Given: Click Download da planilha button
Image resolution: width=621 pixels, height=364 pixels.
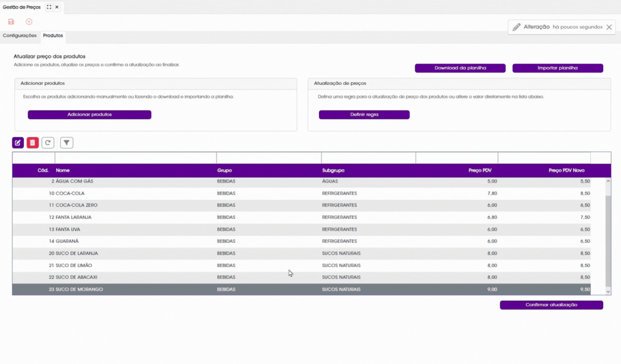Looking at the screenshot, I should (x=460, y=68).
